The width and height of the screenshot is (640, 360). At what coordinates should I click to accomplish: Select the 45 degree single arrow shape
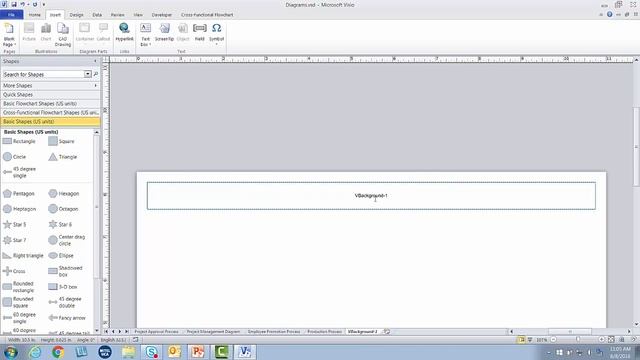coord(20,172)
